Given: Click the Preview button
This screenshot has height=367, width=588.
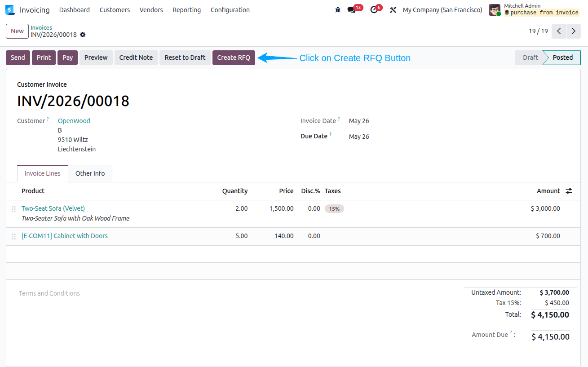Looking at the screenshot, I should pos(96,57).
